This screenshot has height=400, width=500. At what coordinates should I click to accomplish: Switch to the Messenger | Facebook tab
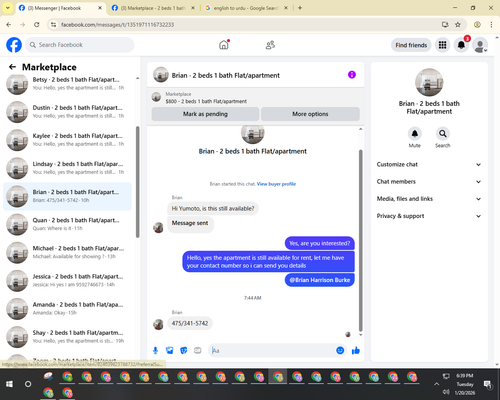(x=60, y=8)
